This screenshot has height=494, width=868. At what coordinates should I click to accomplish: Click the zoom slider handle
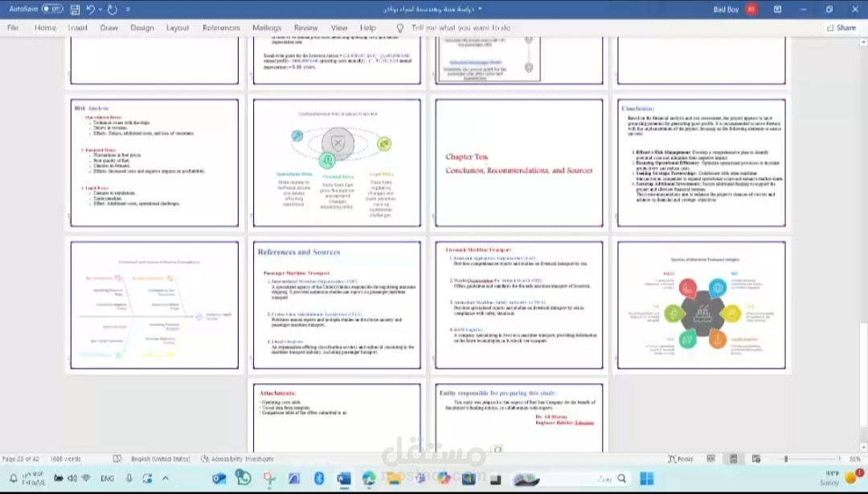coord(785,459)
